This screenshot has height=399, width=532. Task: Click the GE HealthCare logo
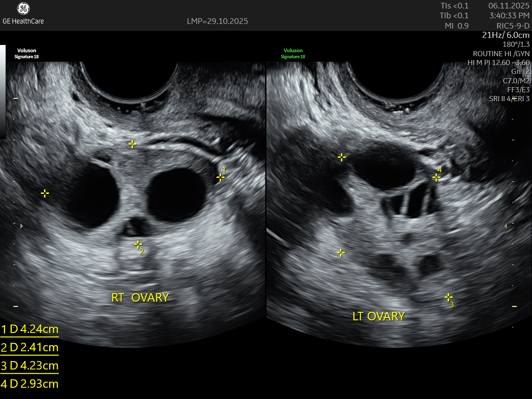click(x=23, y=13)
